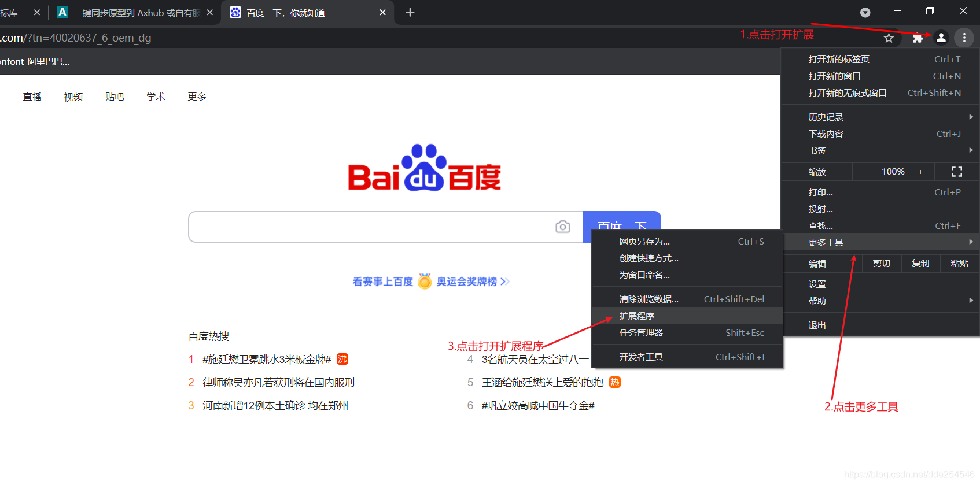Close the Baidu tab

pyautogui.click(x=382, y=13)
